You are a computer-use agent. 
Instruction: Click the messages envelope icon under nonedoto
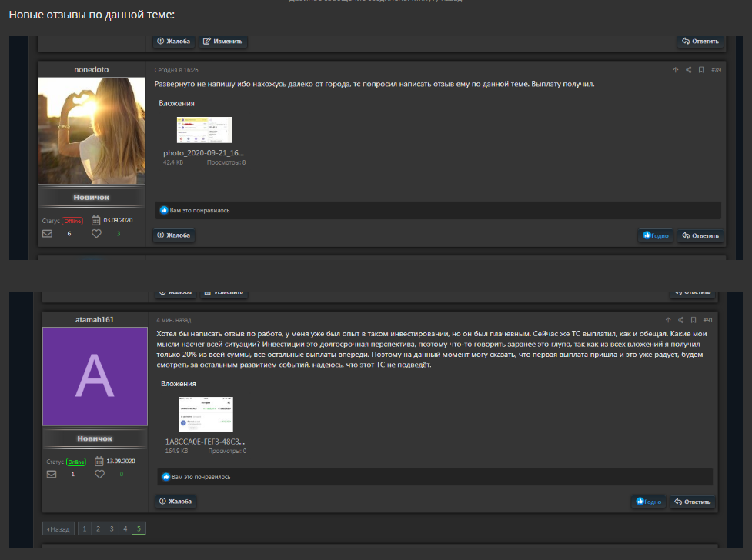coord(47,234)
